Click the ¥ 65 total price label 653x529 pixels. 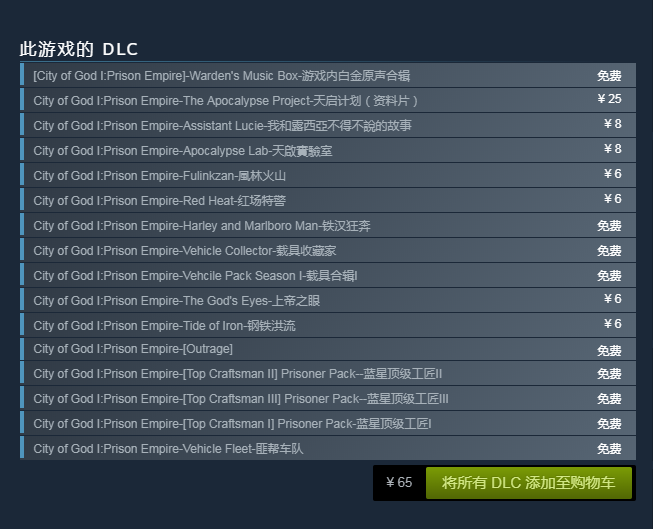tap(398, 483)
